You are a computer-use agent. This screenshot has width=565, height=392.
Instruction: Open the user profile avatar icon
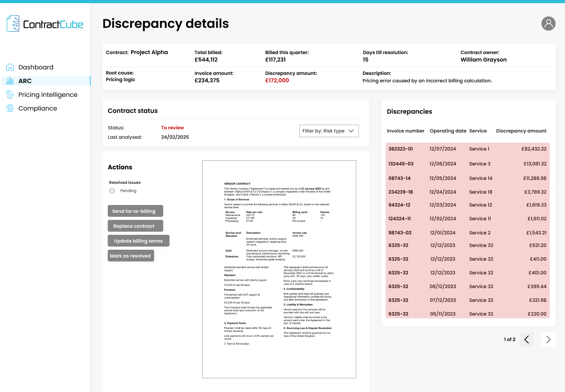pyautogui.click(x=549, y=24)
